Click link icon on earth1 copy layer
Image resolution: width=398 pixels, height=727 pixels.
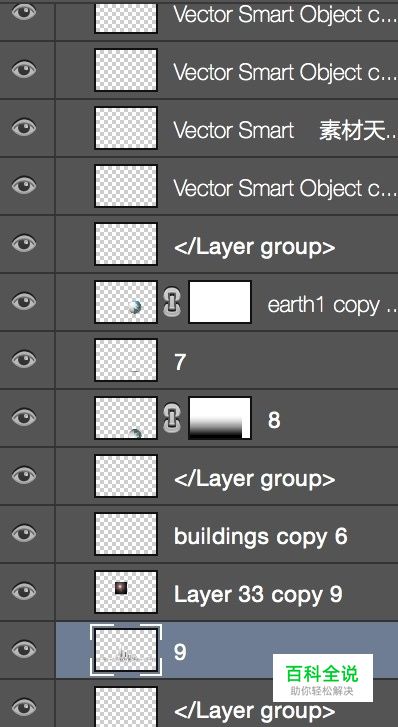click(x=172, y=302)
